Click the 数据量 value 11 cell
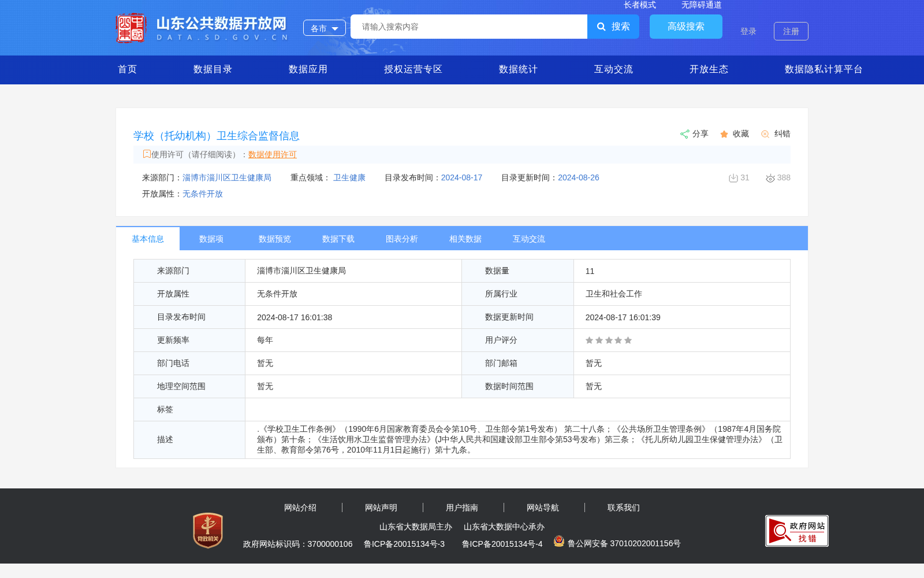Image resolution: width=924 pixels, height=578 pixels. coord(682,271)
